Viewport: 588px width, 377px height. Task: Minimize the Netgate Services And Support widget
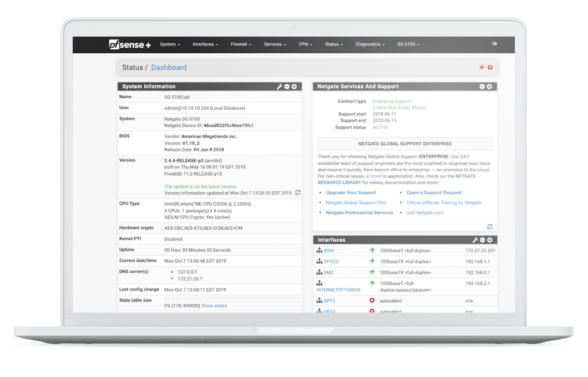[x=482, y=86]
